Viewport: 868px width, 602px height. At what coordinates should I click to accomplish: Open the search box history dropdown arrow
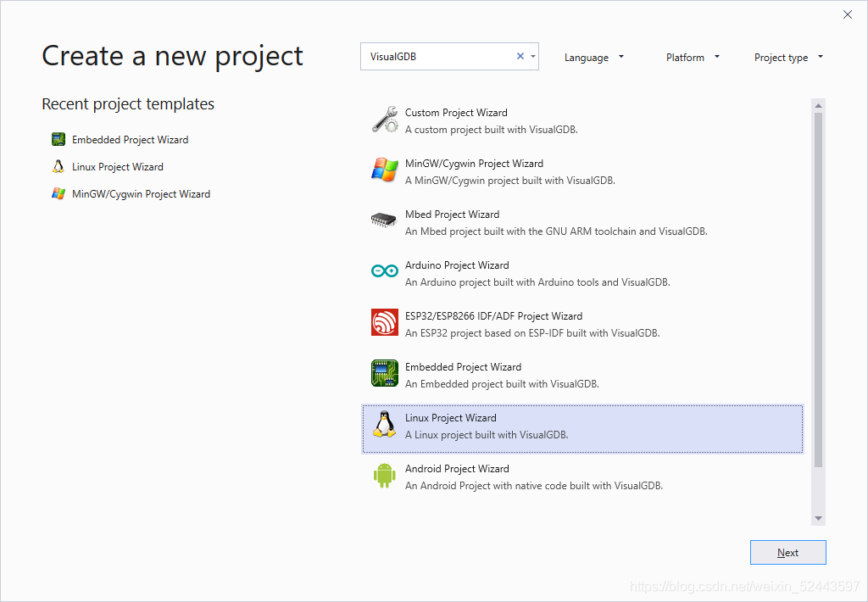click(533, 57)
